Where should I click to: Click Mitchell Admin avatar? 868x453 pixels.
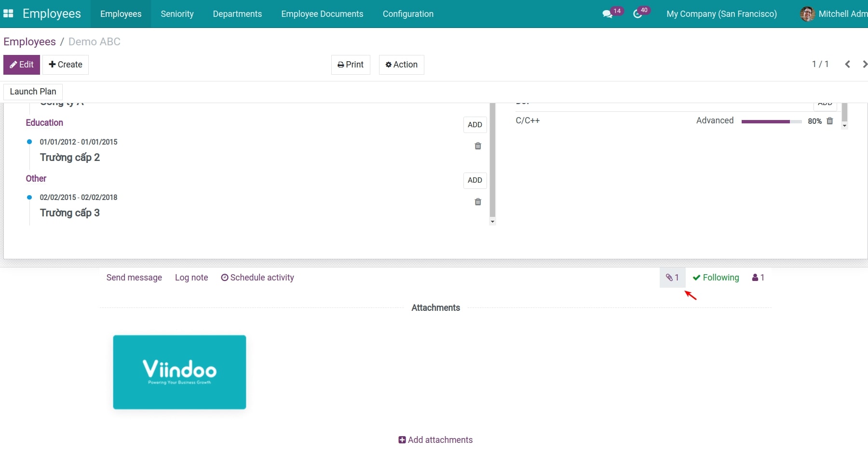tap(806, 13)
